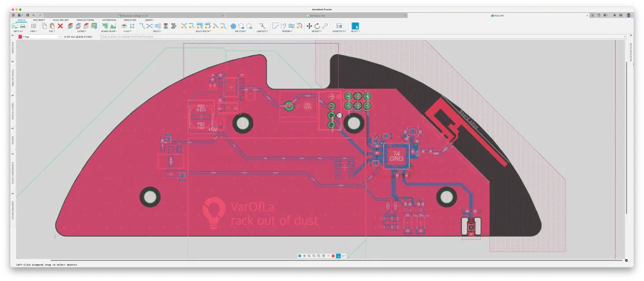Viewport: 644px width, 281px height.
Task: Switch to the Design ribbon tab
Action: click(21, 20)
